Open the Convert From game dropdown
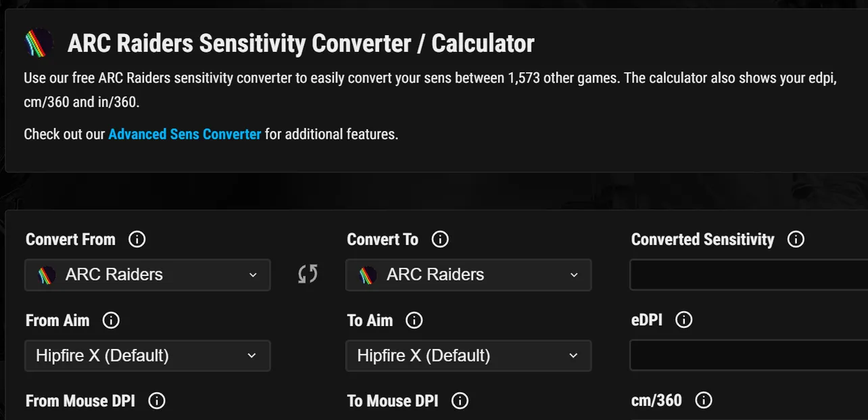This screenshot has width=868, height=420. pos(147,275)
